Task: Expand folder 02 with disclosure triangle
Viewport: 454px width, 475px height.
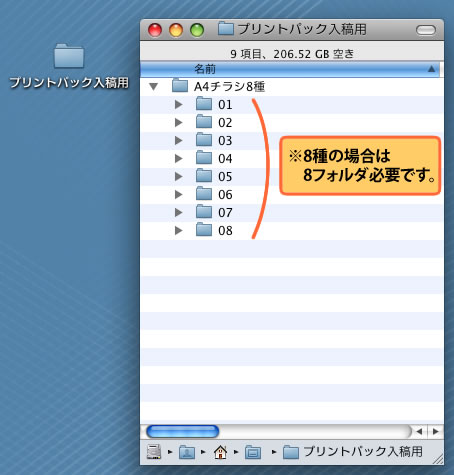Action: [x=179, y=122]
